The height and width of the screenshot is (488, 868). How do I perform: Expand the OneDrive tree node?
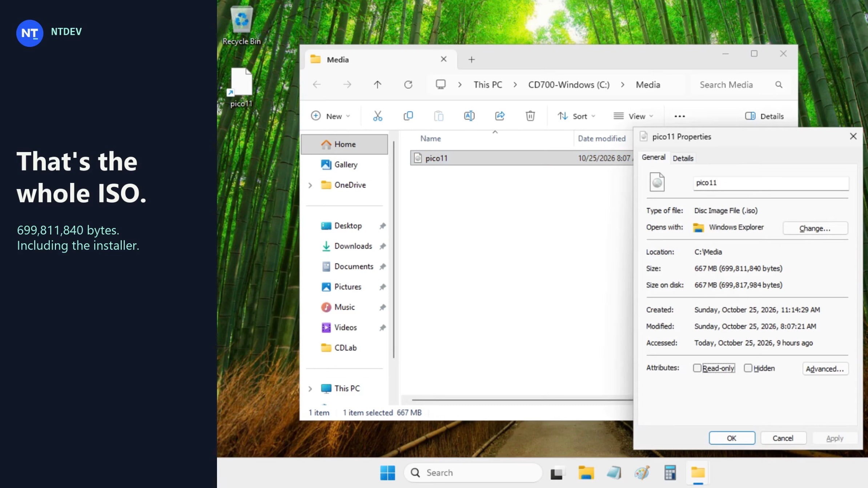pyautogui.click(x=310, y=185)
